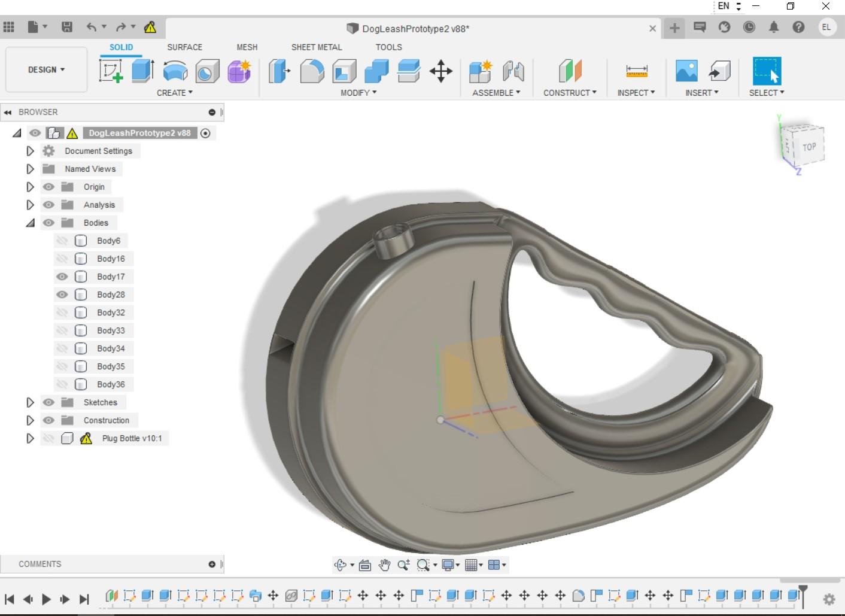The width and height of the screenshot is (845, 616).
Task: Collapse the Bodies folder
Action: tap(31, 223)
